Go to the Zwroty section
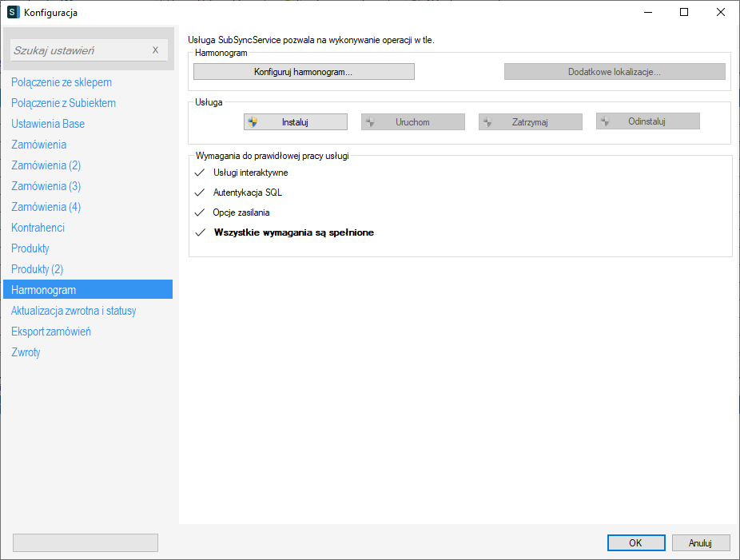740x560 pixels. (x=26, y=352)
